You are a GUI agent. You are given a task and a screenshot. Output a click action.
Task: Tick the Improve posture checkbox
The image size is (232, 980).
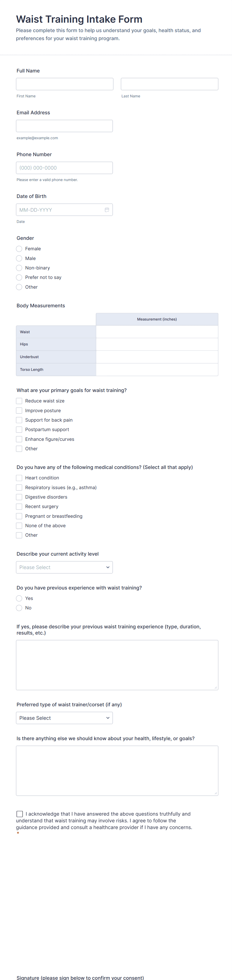(x=19, y=410)
